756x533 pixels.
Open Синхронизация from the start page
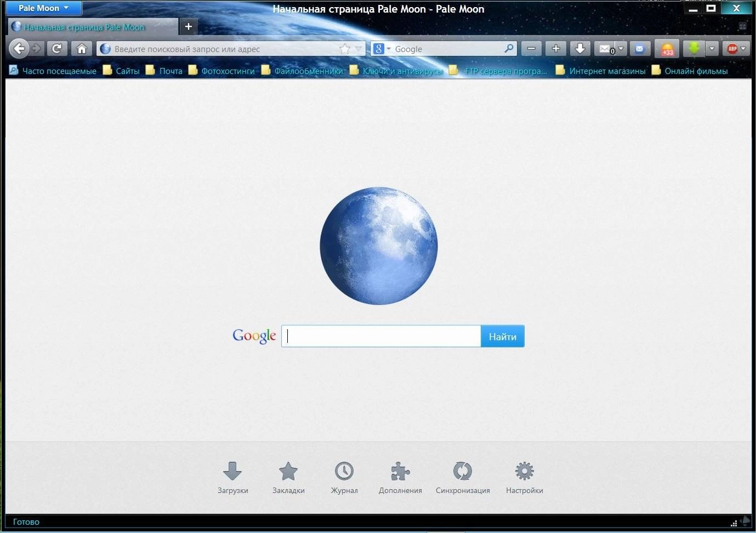point(463,478)
